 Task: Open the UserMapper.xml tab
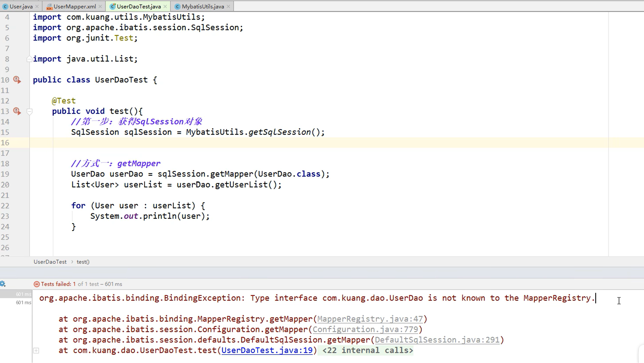[x=74, y=6]
